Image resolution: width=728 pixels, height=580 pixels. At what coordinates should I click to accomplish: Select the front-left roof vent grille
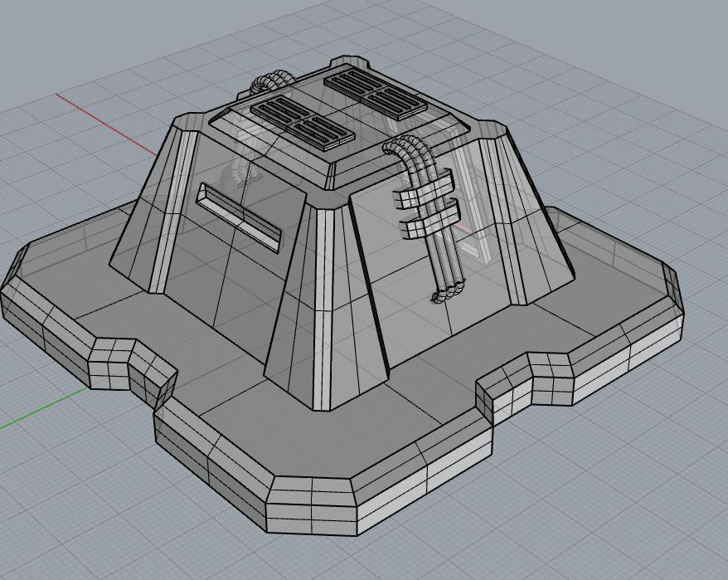click(x=303, y=123)
